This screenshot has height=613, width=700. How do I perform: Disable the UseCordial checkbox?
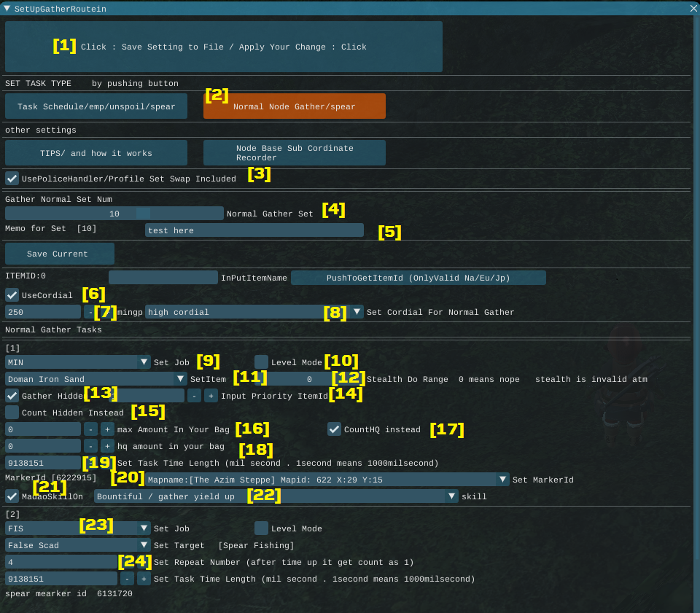(12, 295)
